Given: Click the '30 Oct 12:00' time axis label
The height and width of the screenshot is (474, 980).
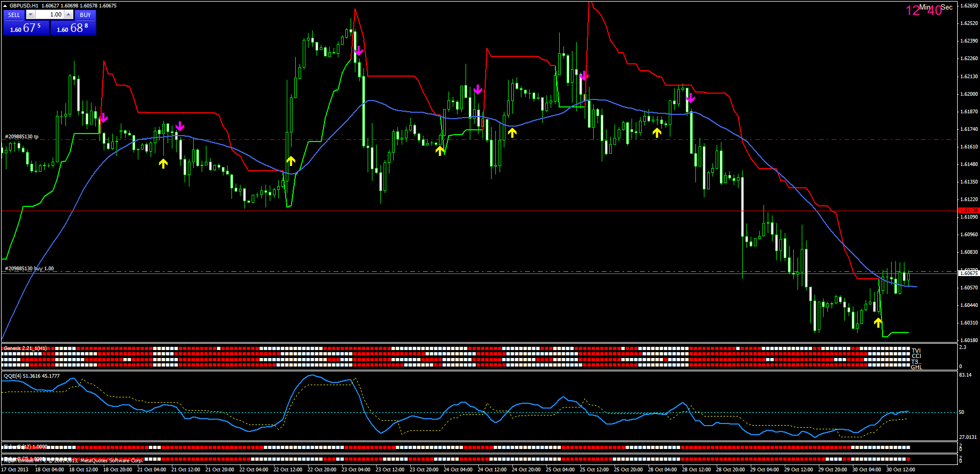Looking at the screenshot, I should [901, 470].
